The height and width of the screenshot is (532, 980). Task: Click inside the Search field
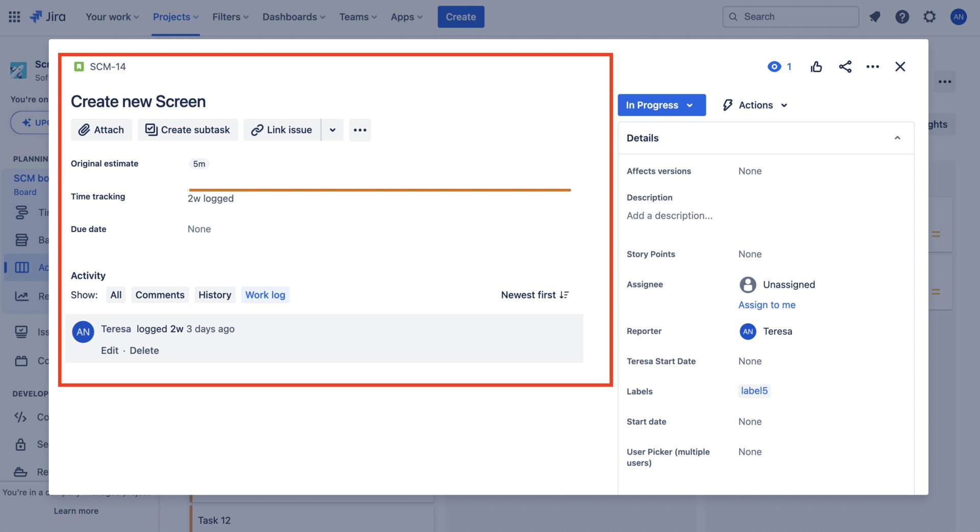click(x=791, y=16)
